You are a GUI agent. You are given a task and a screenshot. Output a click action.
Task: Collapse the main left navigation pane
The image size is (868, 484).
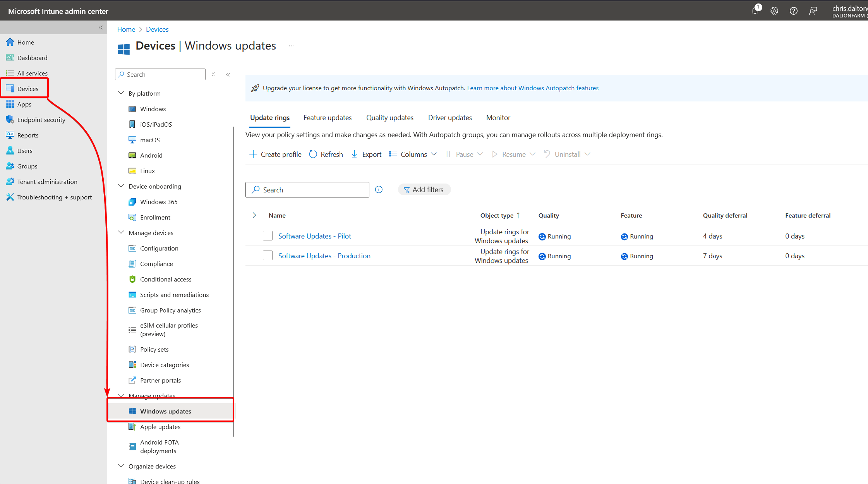(101, 27)
